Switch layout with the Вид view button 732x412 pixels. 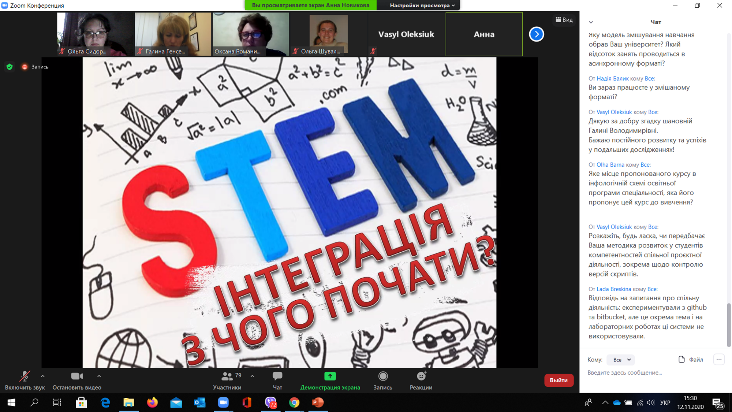(x=564, y=20)
